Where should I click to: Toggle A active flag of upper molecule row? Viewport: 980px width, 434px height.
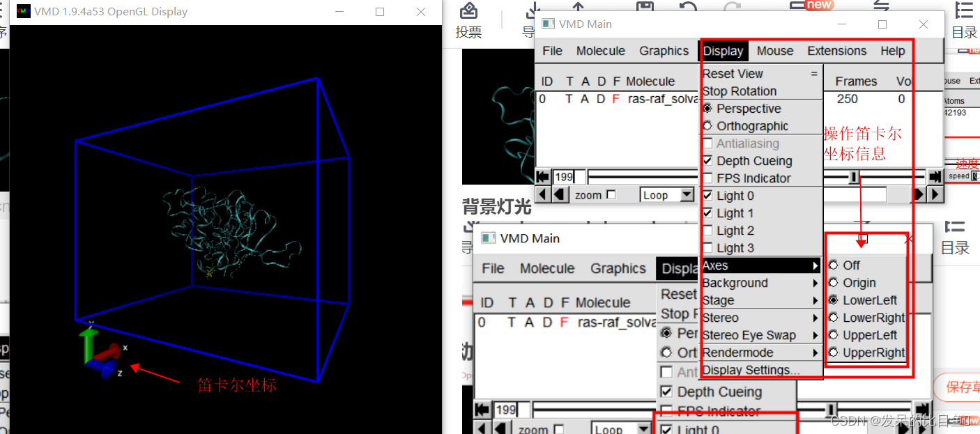coord(585,99)
